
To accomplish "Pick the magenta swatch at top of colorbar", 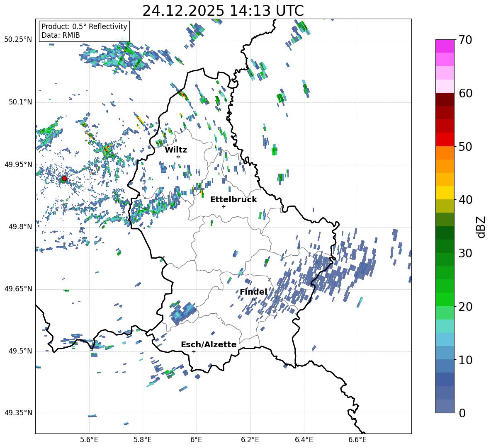I will [445, 46].
